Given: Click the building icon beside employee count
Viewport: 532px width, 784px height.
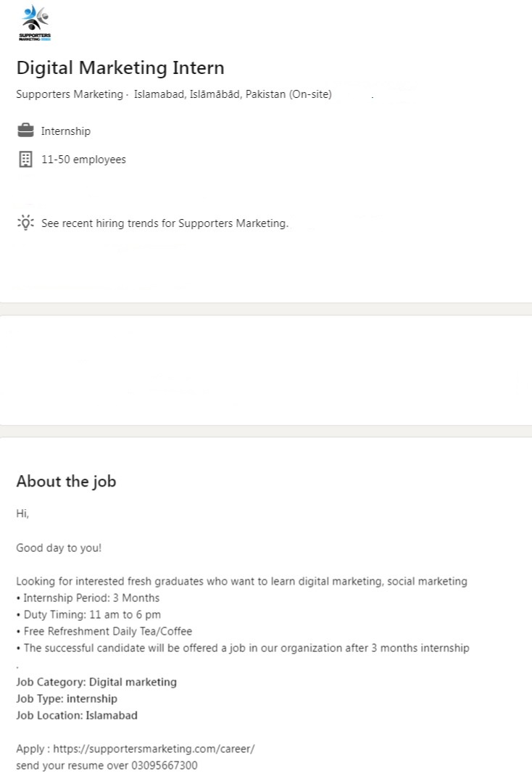Looking at the screenshot, I should click(x=25, y=160).
